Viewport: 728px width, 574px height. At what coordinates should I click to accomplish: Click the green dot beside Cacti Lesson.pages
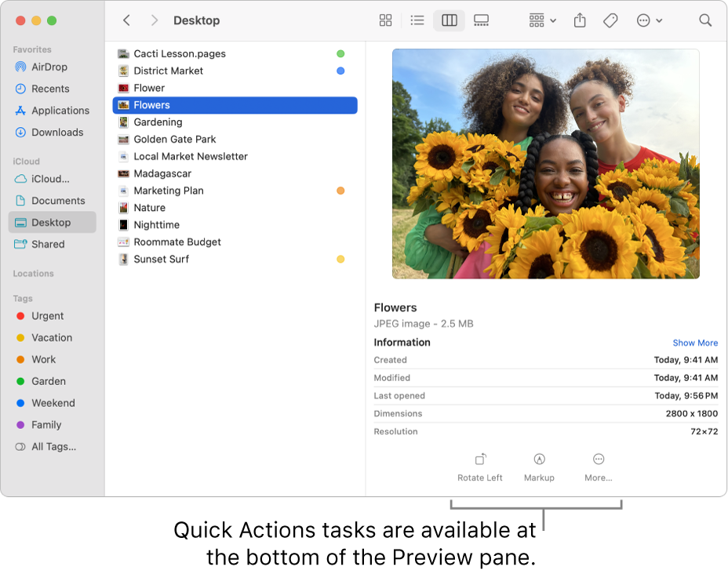pos(340,53)
